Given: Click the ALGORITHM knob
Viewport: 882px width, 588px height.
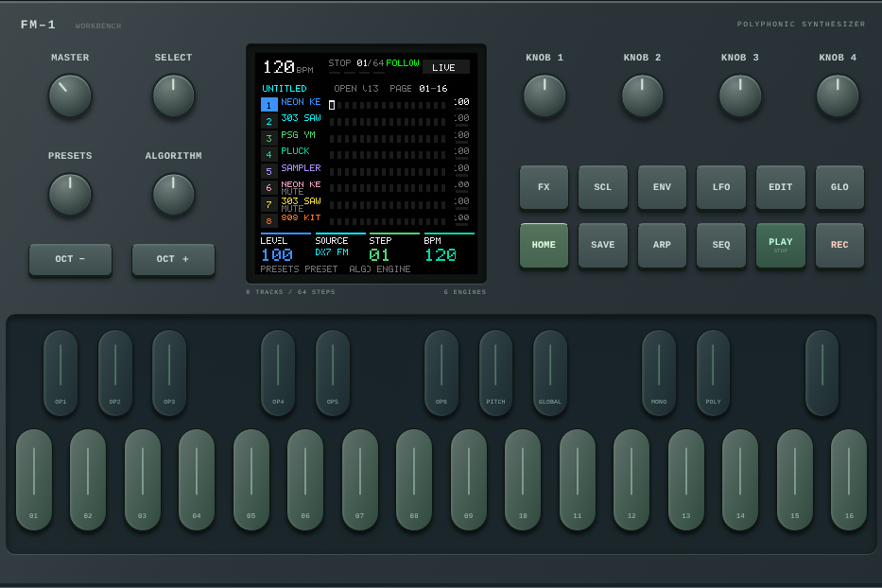Looking at the screenshot, I should pyautogui.click(x=173, y=195).
